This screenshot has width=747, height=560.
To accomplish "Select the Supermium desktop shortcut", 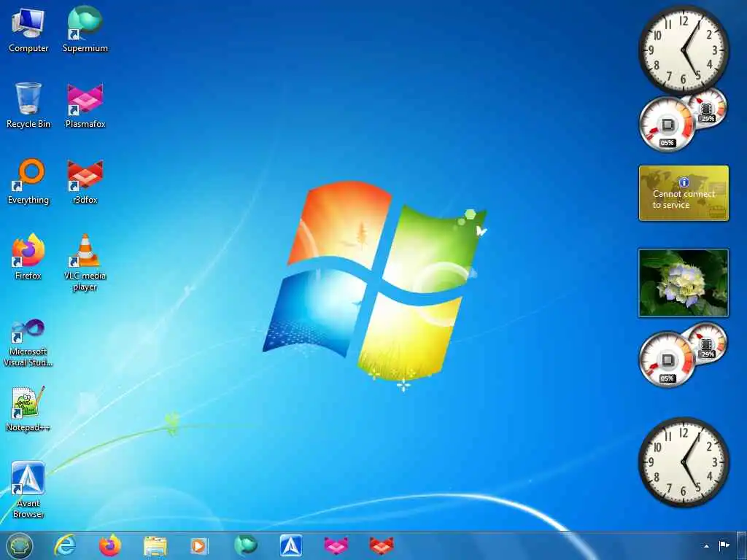I will pos(85,30).
